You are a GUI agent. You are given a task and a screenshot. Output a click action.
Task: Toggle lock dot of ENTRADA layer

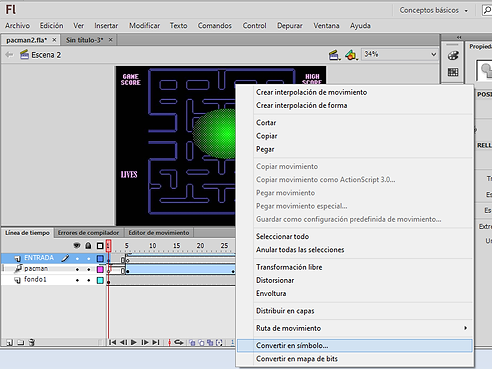click(89, 258)
